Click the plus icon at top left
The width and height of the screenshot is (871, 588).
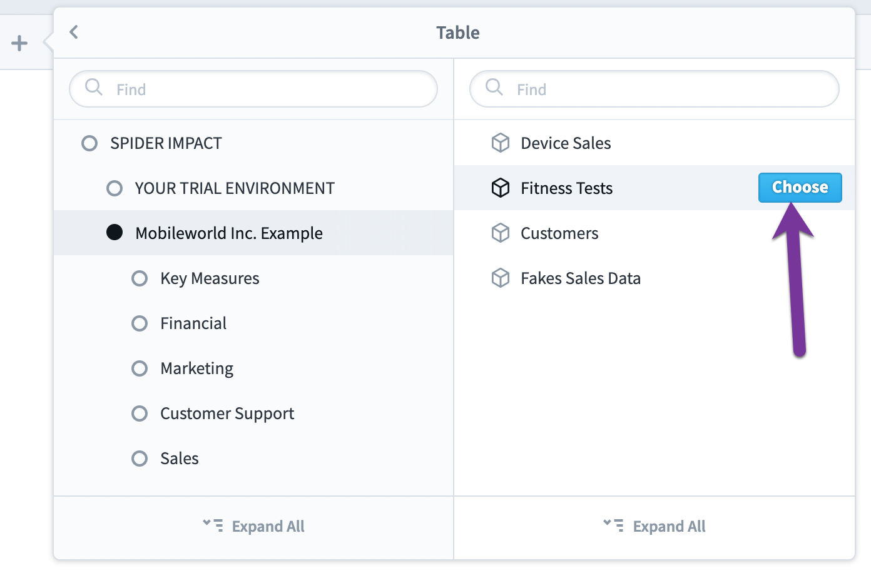(x=19, y=43)
